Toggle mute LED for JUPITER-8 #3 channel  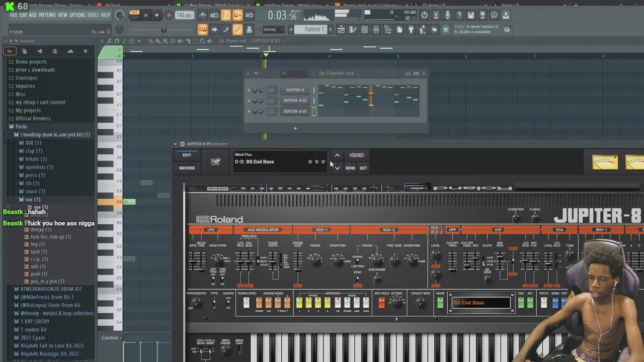(x=249, y=112)
